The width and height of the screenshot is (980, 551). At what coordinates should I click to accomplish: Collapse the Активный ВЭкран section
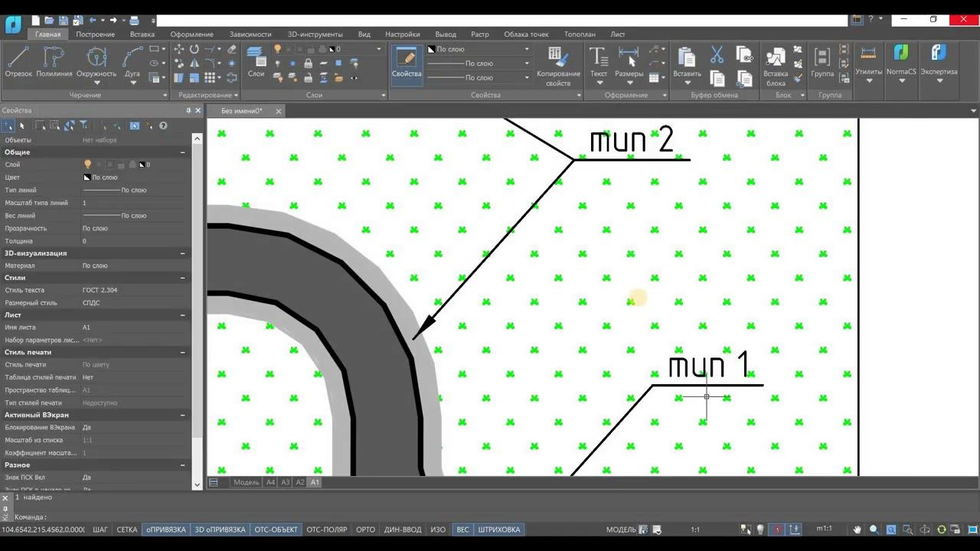tap(183, 415)
